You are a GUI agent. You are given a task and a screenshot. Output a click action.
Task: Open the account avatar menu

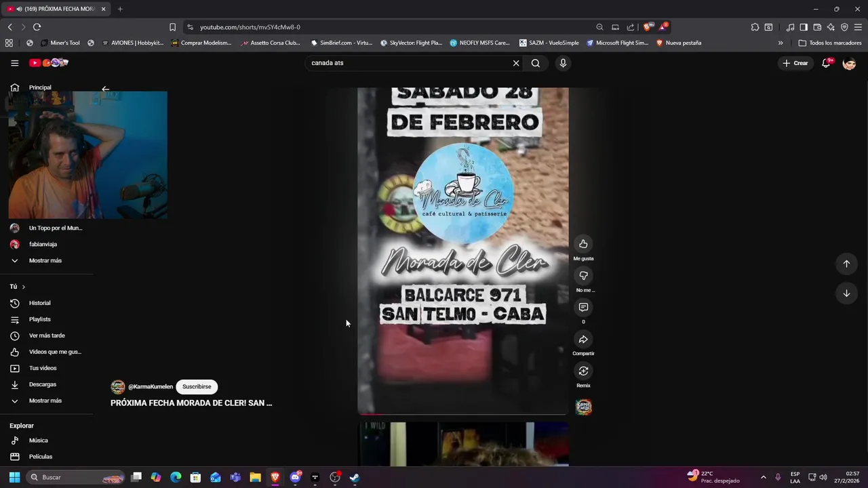[849, 63]
